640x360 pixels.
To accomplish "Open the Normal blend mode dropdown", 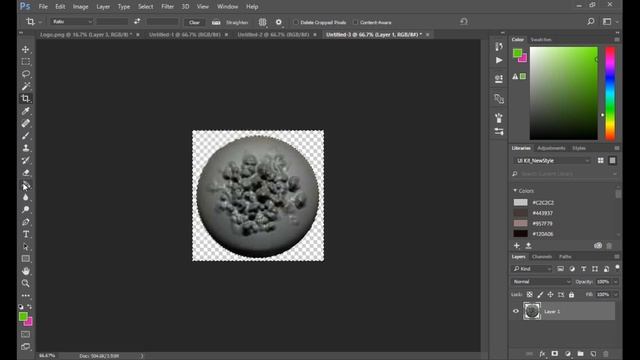I will (541, 282).
